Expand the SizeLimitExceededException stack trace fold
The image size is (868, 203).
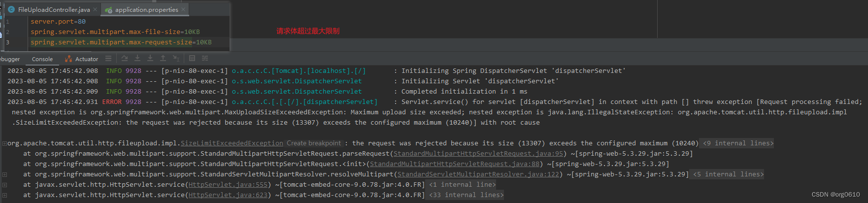coord(4,143)
